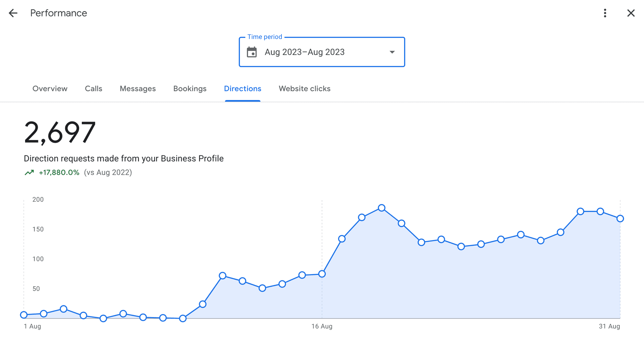Click the back arrow to exit Performance
The height and width of the screenshot is (345, 644).
[13, 13]
